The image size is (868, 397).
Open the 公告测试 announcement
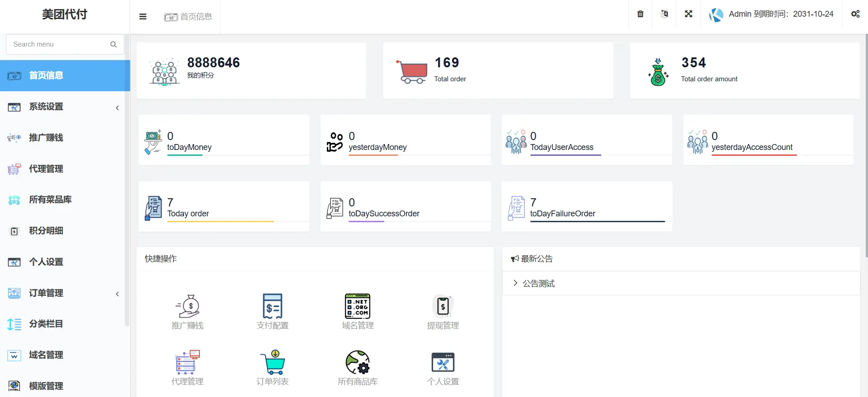[681, 283]
